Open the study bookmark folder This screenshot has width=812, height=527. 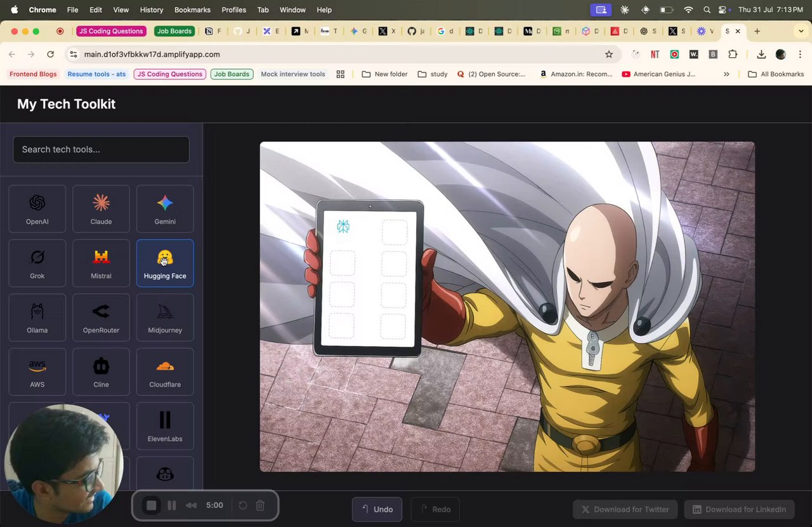[x=433, y=74]
